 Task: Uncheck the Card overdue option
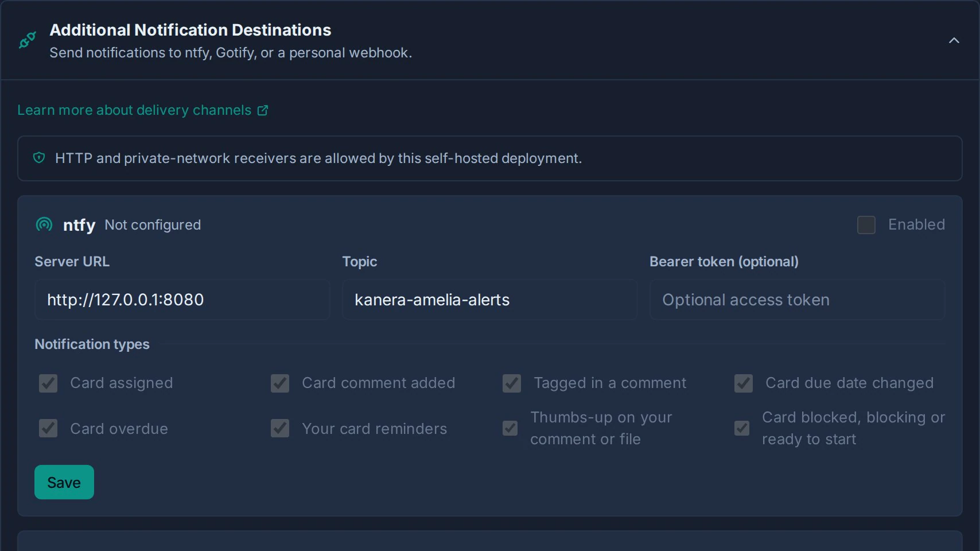pos(48,428)
